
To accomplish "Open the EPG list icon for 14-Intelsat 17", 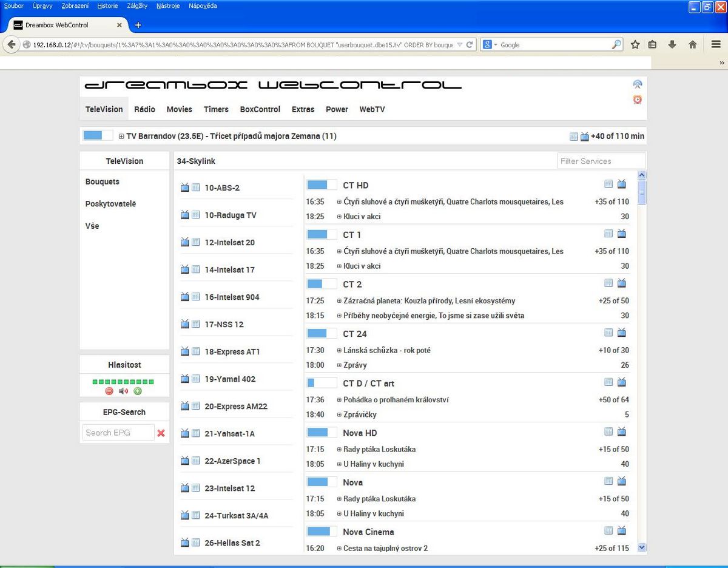I will [x=195, y=269].
